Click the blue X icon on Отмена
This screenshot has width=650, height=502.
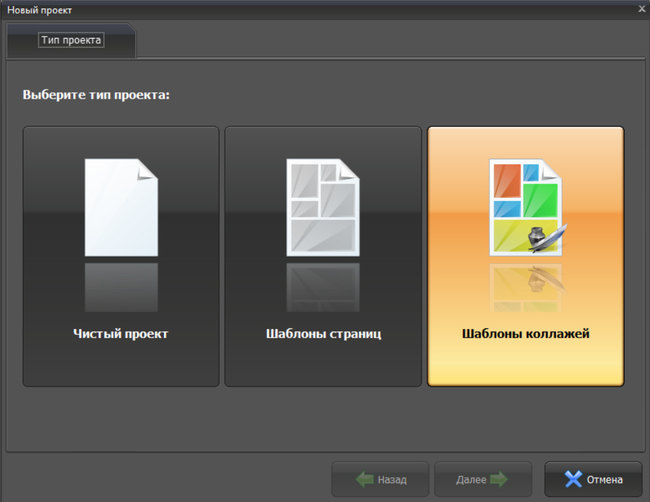pos(573,479)
